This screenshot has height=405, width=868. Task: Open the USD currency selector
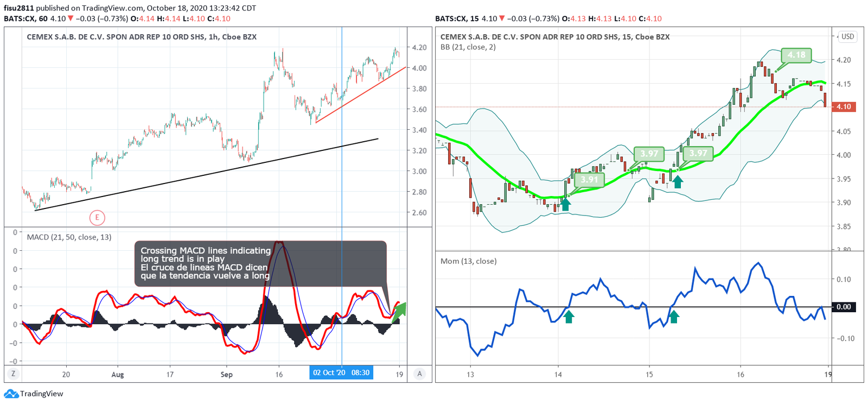[x=847, y=37]
